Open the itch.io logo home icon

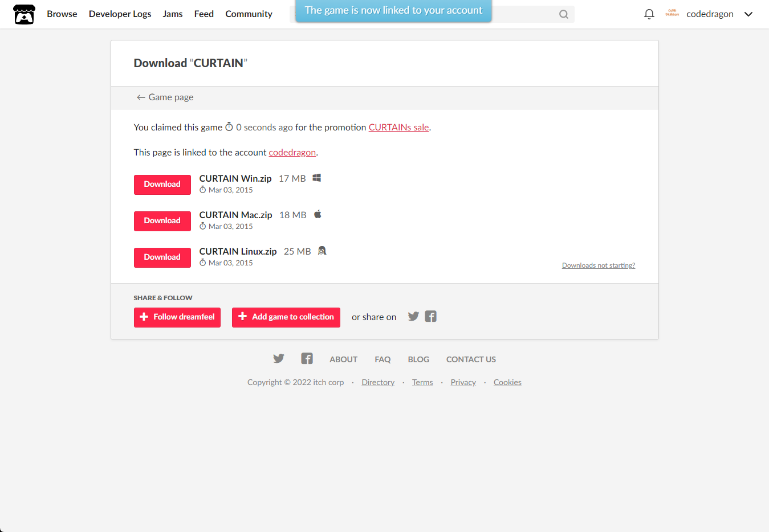point(24,14)
